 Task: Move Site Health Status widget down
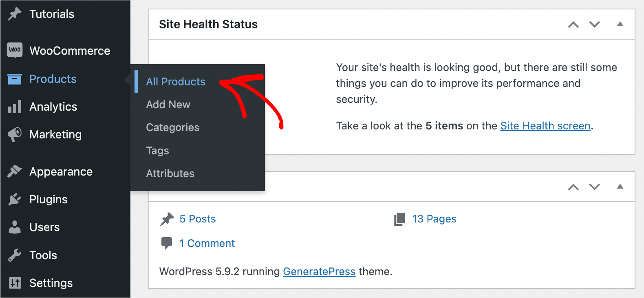[595, 24]
